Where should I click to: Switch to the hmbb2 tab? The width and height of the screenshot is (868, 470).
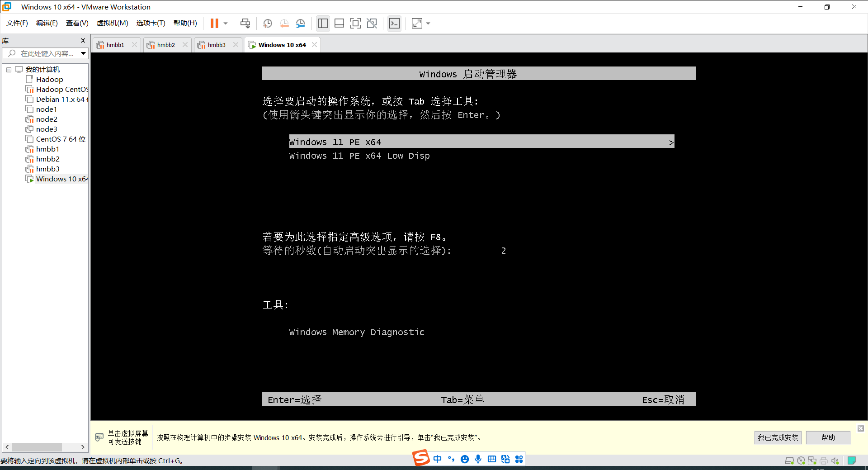(166, 45)
